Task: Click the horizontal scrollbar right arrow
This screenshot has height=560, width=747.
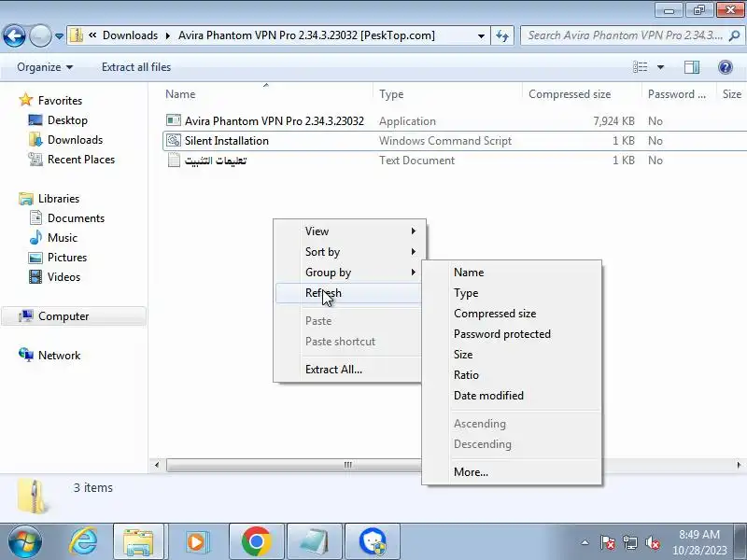Action: coord(739,465)
